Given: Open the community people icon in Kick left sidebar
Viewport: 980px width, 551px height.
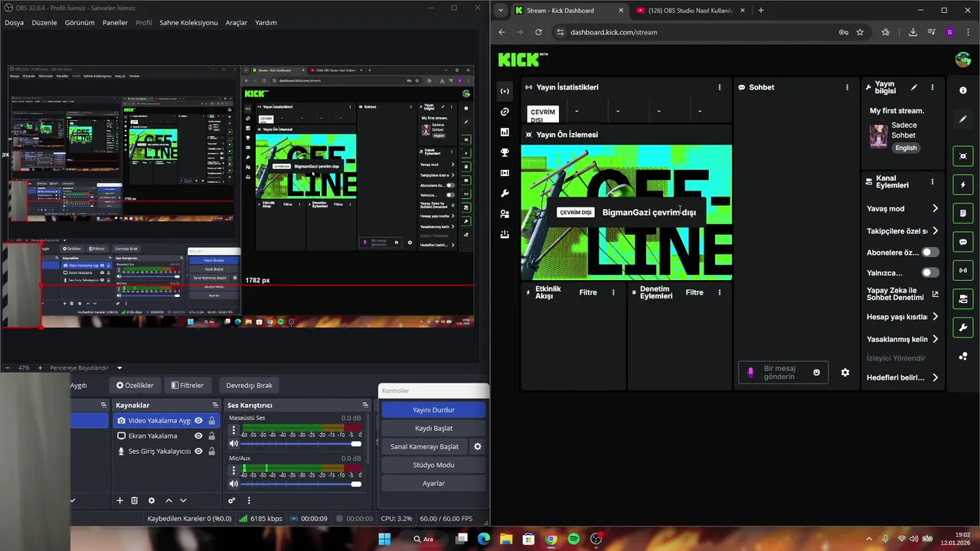Looking at the screenshot, I should [505, 214].
